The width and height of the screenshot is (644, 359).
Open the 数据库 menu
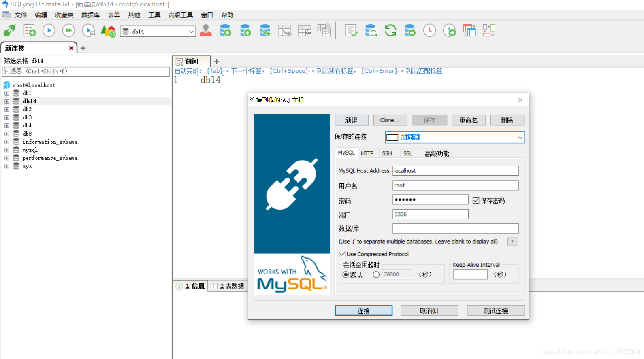pyautogui.click(x=90, y=15)
